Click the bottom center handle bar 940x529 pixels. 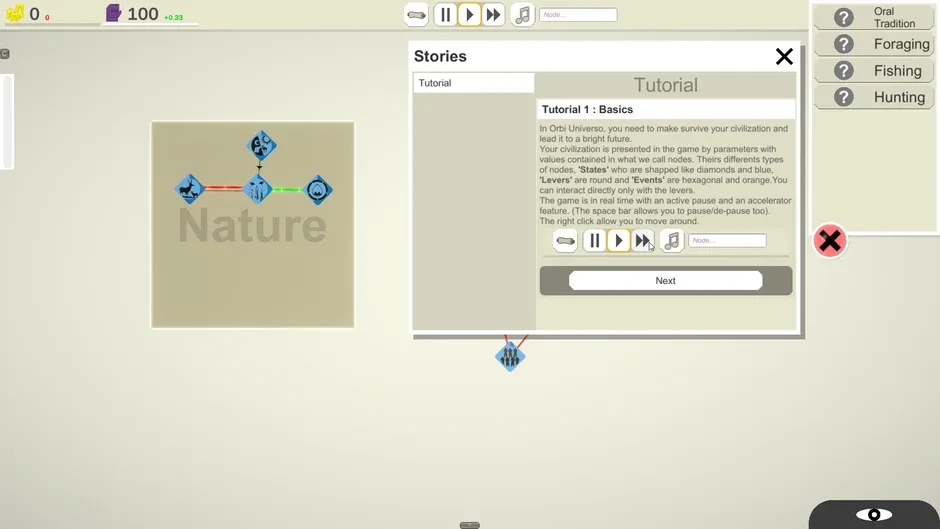click(469, 525)
